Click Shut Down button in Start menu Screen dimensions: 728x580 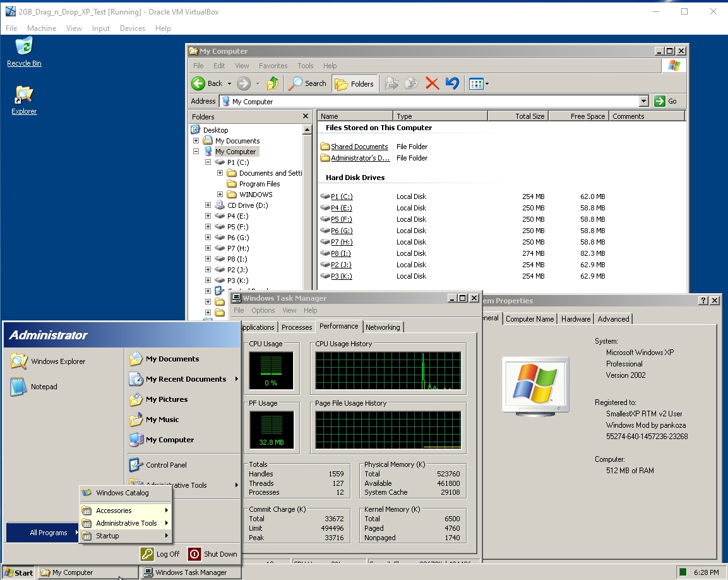[213, 554]
